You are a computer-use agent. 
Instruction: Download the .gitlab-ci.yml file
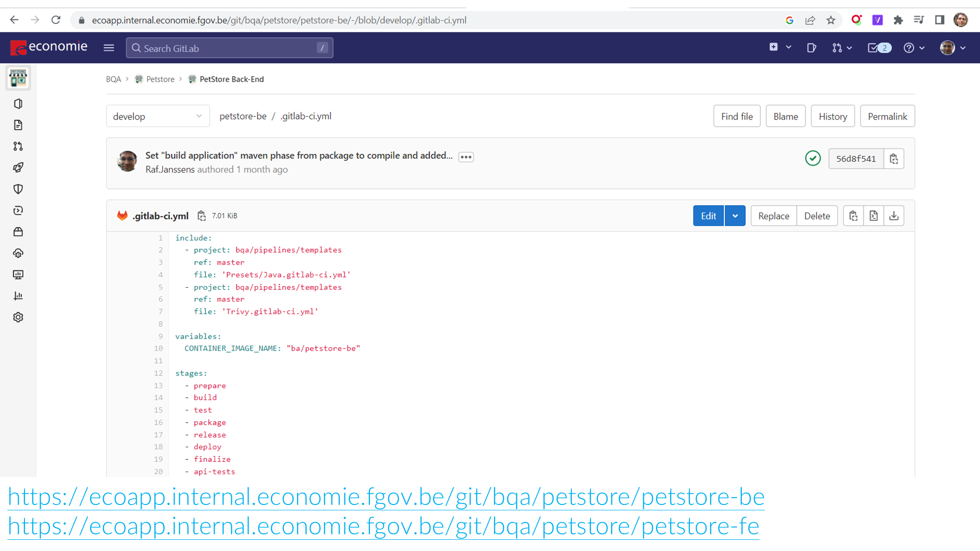[894, 216]
